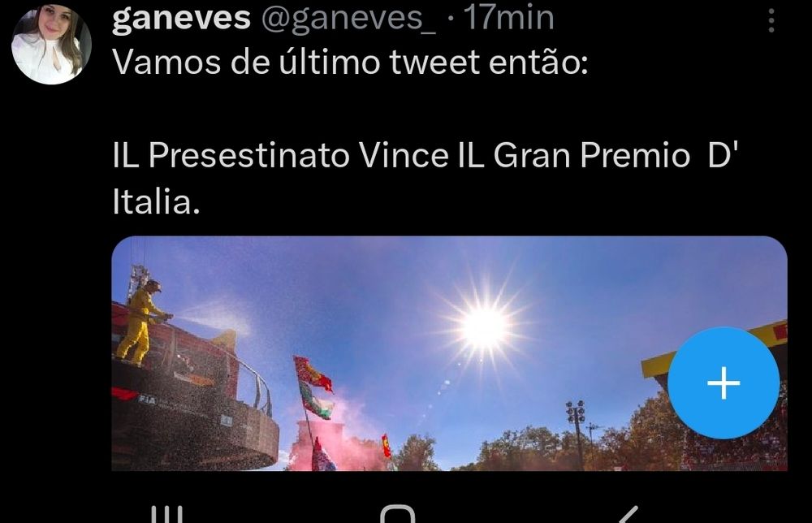Open the attached Italian Grand Prix photo
Image resolution: width=812 pixels, height=523 pixels.
[x=450, y=353]
